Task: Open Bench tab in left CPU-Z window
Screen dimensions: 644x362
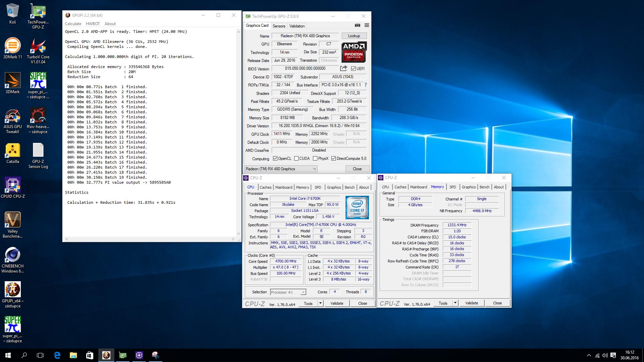Action: 350,187
